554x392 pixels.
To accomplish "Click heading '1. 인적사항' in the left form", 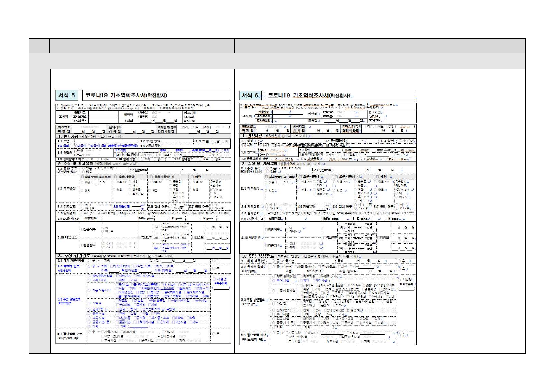I will coord(68,137).
